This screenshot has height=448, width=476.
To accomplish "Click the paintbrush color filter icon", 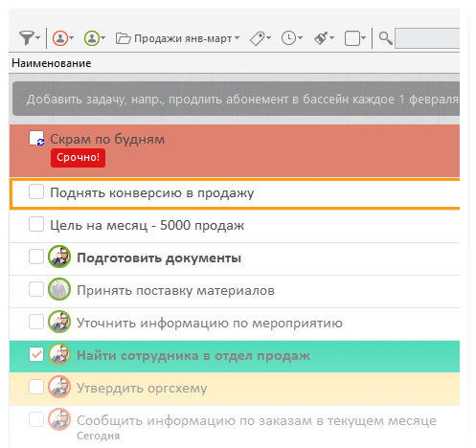I will point(324,38).
